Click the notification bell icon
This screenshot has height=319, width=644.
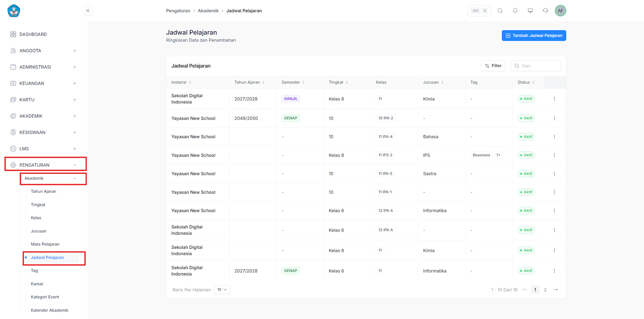click(x=515, y=11)
